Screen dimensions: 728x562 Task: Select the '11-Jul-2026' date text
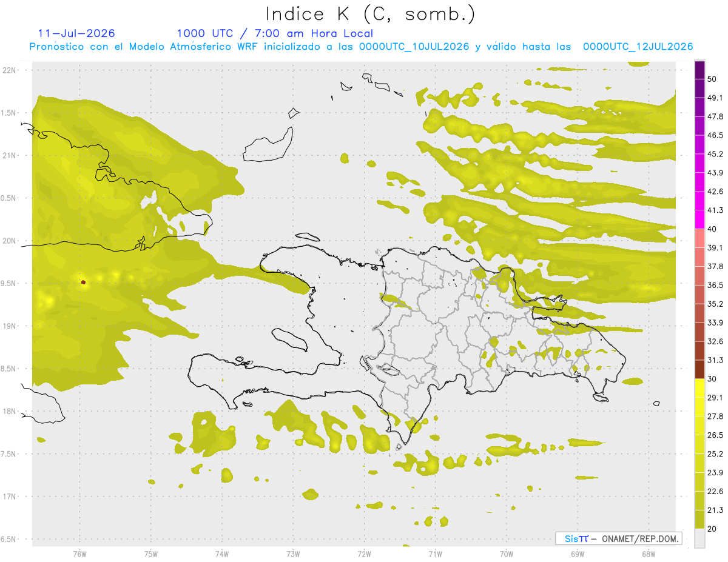coord(76,33)
